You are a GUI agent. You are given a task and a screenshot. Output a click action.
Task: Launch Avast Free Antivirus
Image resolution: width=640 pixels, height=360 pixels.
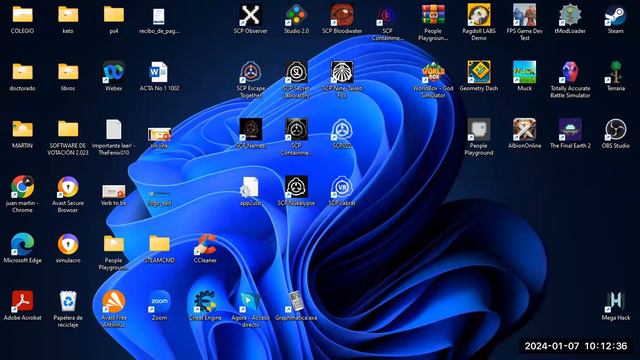pyautogui.click(x=113, y=301)
